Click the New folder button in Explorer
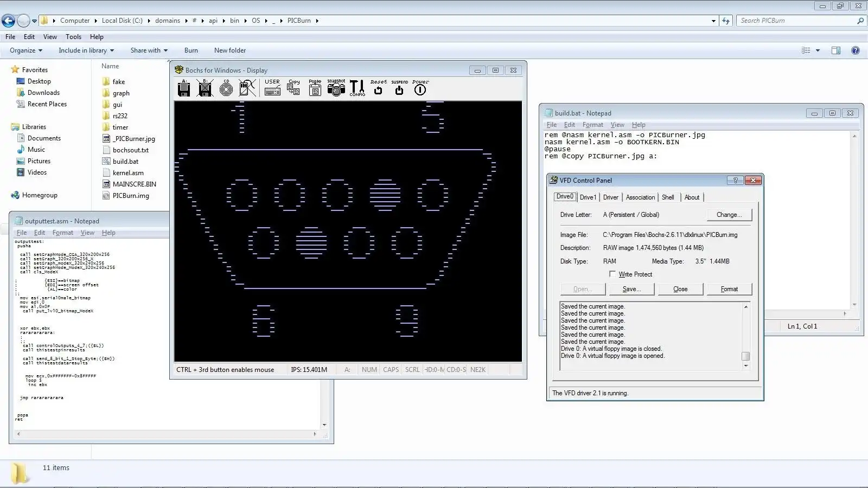The image size is (868, 488). [230, 50]
